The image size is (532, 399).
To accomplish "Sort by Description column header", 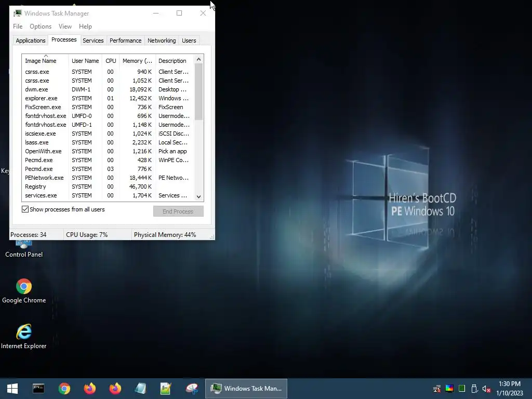I will 175,61.
